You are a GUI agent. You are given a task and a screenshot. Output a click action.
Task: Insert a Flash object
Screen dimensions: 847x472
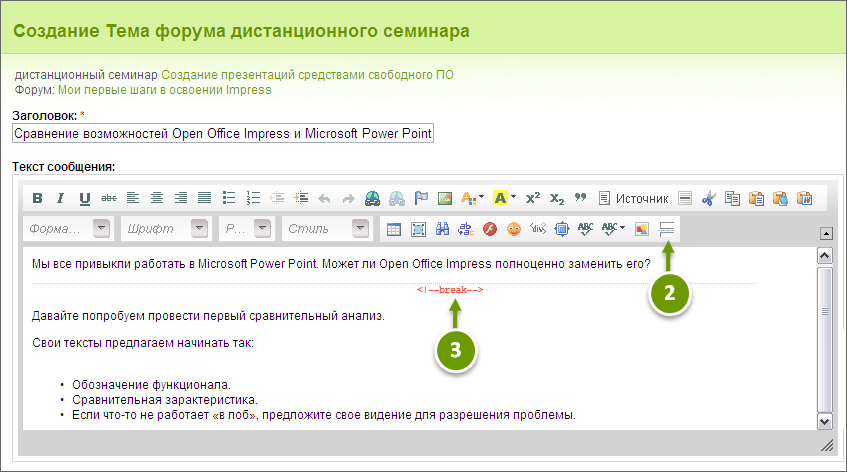[x=490, y=229]
